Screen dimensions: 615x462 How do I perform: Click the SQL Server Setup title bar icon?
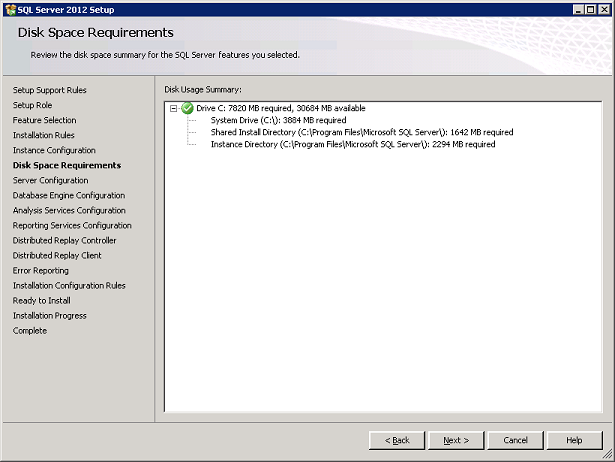click(x=11, y=10)
